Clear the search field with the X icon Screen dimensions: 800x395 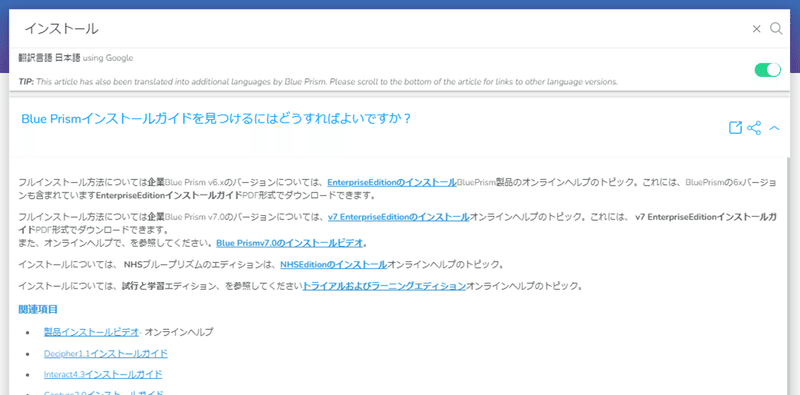[756, 29]
